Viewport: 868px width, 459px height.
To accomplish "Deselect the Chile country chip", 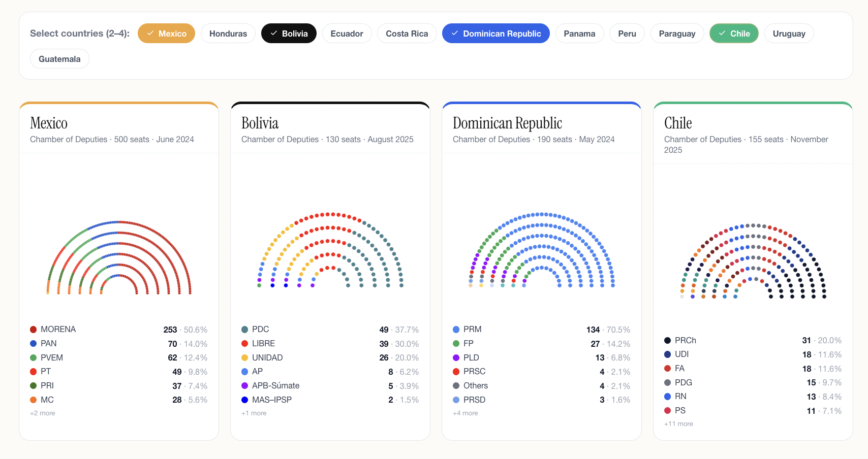I will point(734,34).
